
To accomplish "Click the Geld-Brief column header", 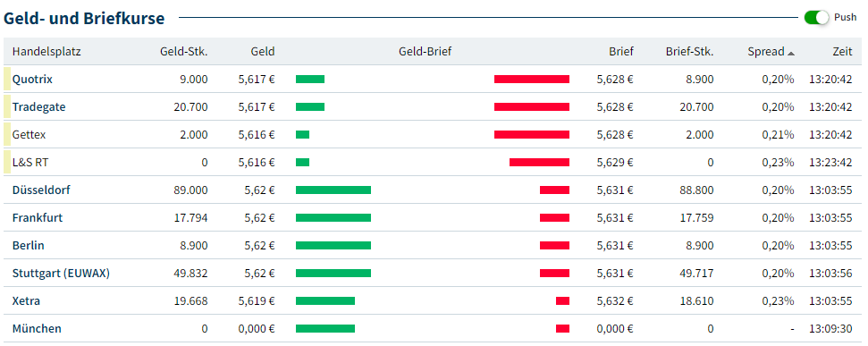I will 426,52.
